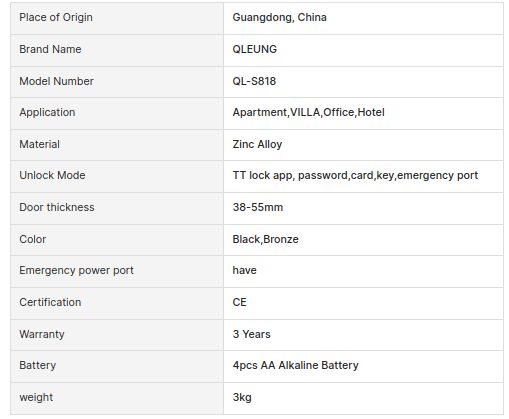509x419 pixels.
Task: Click the Material label cell
Action: (x=117, y=145)
